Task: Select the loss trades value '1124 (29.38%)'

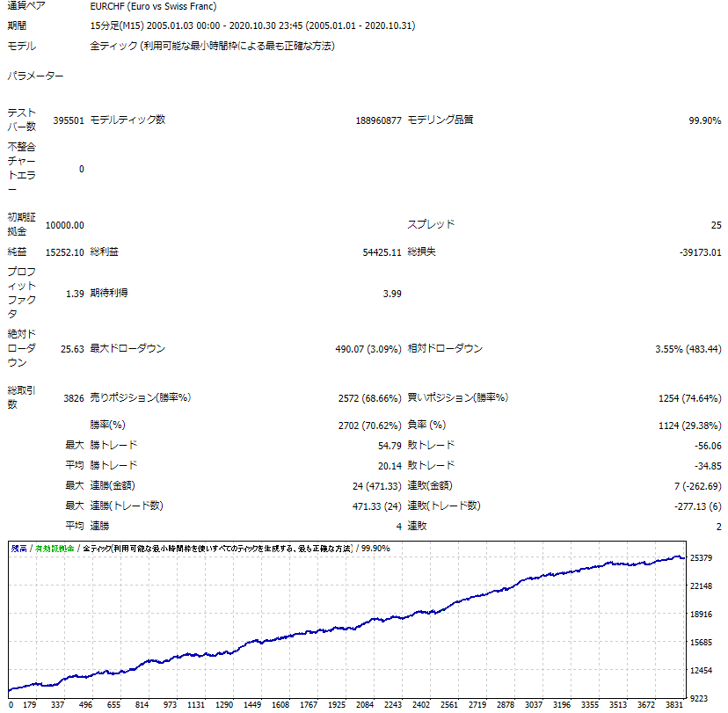Action: tap(690, 426)
